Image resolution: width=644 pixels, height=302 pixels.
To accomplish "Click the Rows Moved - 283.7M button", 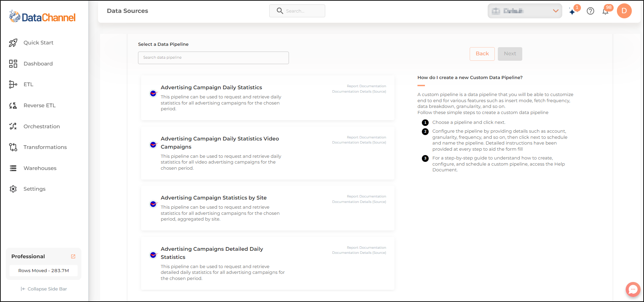I will [43, 271].
